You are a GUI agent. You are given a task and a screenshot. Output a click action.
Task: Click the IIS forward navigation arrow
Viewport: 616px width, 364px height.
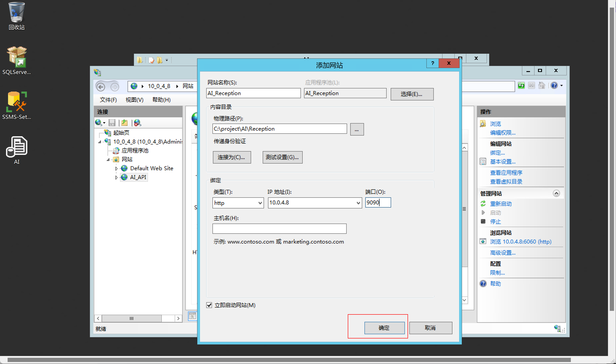click(x=114, y=87)
